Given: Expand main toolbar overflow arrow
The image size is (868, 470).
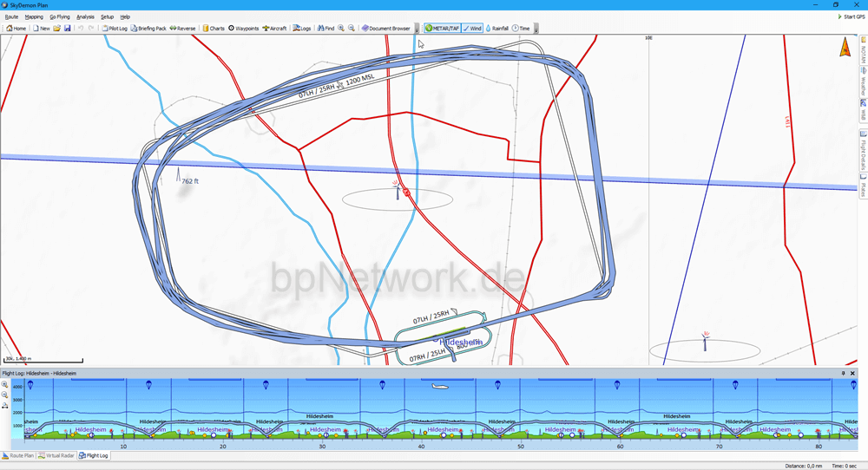Looking at the screenshot, I should coord(417,29).
